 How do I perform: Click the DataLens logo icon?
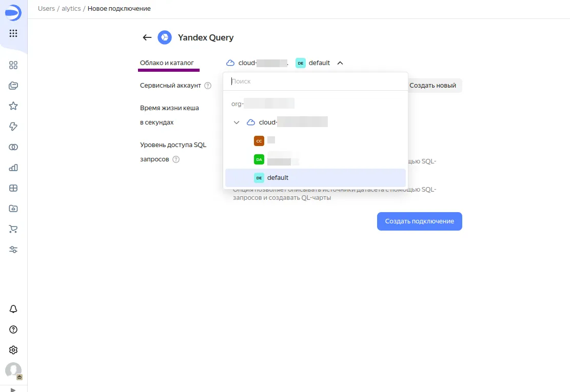click(x=13, y=13)
